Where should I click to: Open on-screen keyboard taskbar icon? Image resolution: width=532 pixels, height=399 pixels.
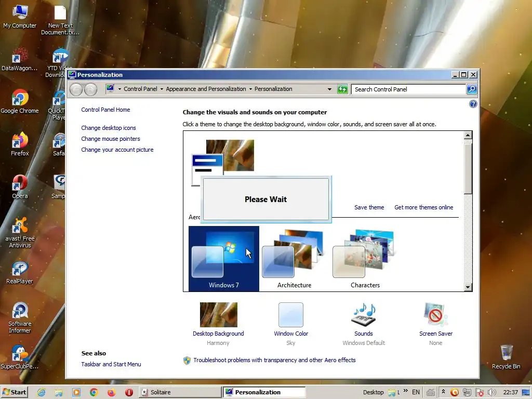[431, 393]
